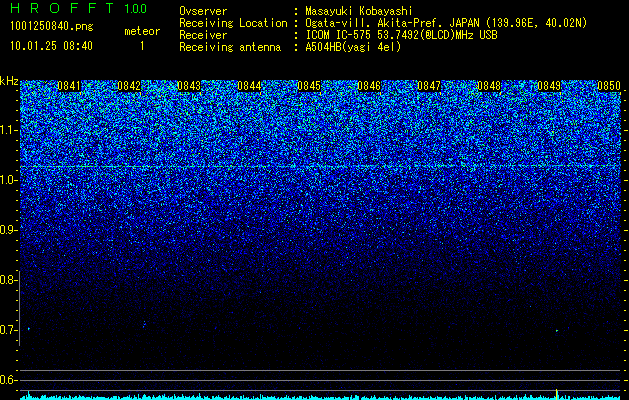Click the 0842 time marker
The height and width of the screenshot is (400, 629).
(x=129, y=86)
